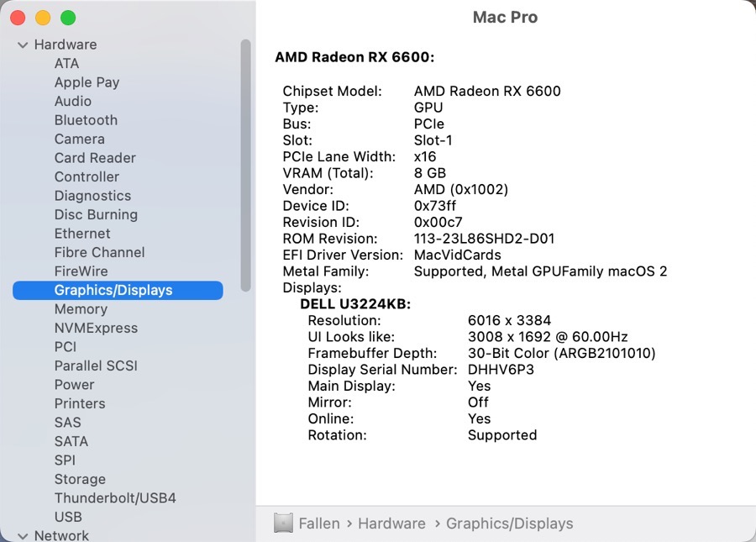This screenshot has width=756, height=542.
Task: Click the green full-screen button
Action: [x=68, y=18]
